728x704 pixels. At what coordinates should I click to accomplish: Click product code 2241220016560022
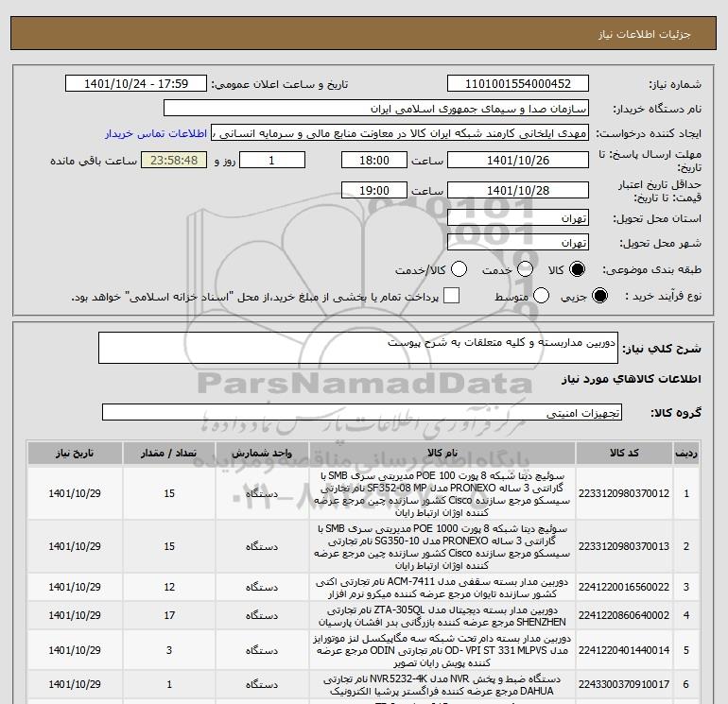(x=624, y=587)
